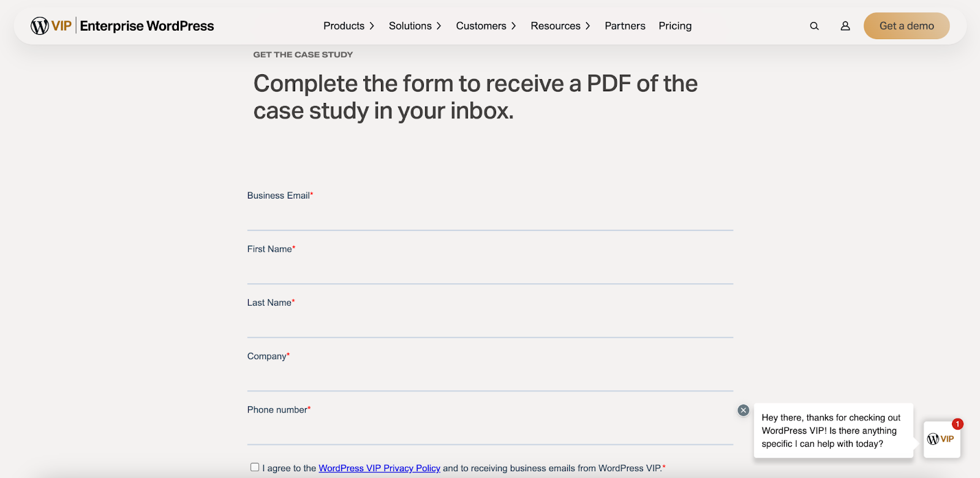The height and width of the screenshot is (478, 980).
Task: Check the agreement box beside the privacy statement
Action: pyautogui.click(x=254, y=466)
